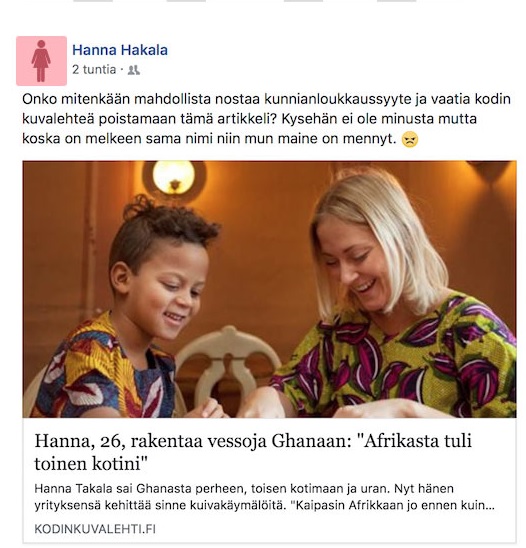Click the friends audience icon beside timestamp
Screen dimensions: 526x548
tap(134, 70)
